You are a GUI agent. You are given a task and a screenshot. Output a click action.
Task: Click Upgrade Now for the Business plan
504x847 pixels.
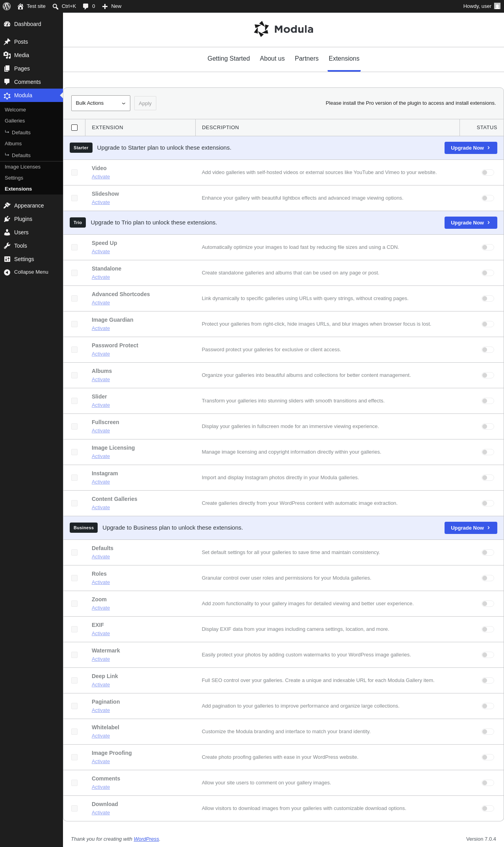click(x=471, y=528)
